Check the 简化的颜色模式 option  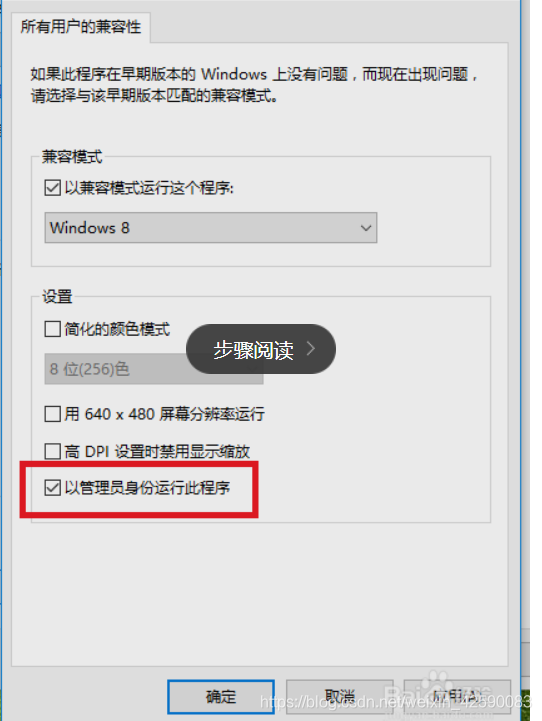pos(52,329)
